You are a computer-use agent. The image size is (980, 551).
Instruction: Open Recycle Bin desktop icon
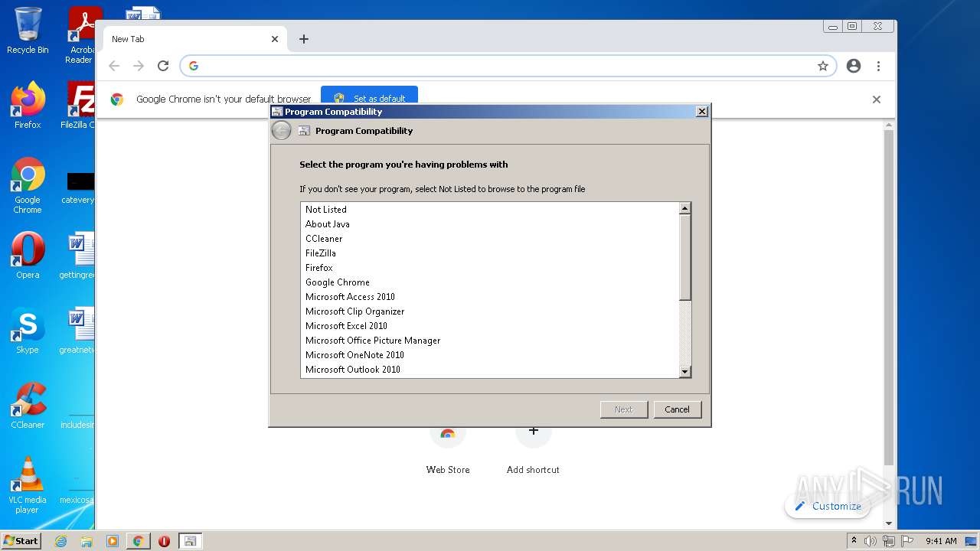coord(28,31)
